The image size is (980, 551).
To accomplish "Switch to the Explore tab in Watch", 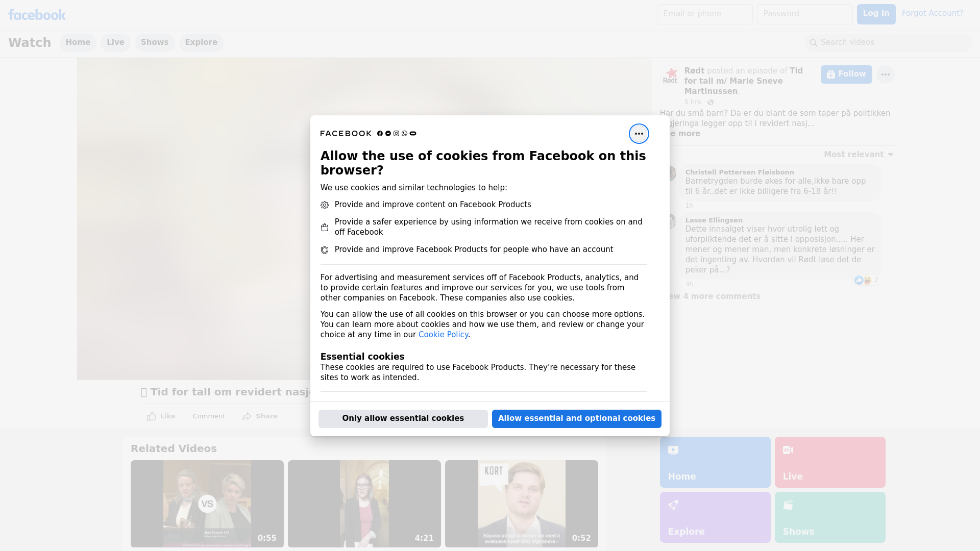I will click(201, 42).
